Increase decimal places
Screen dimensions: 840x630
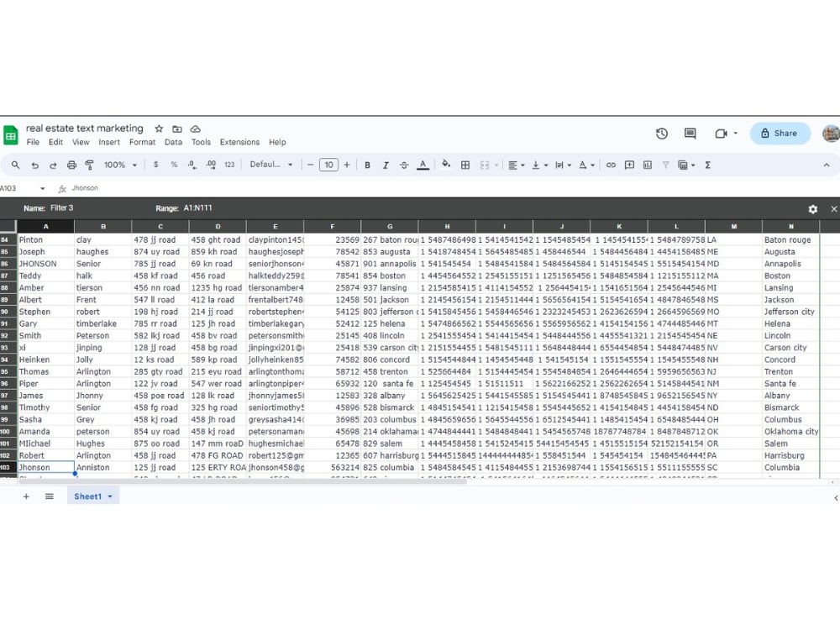tap(211, 165)
